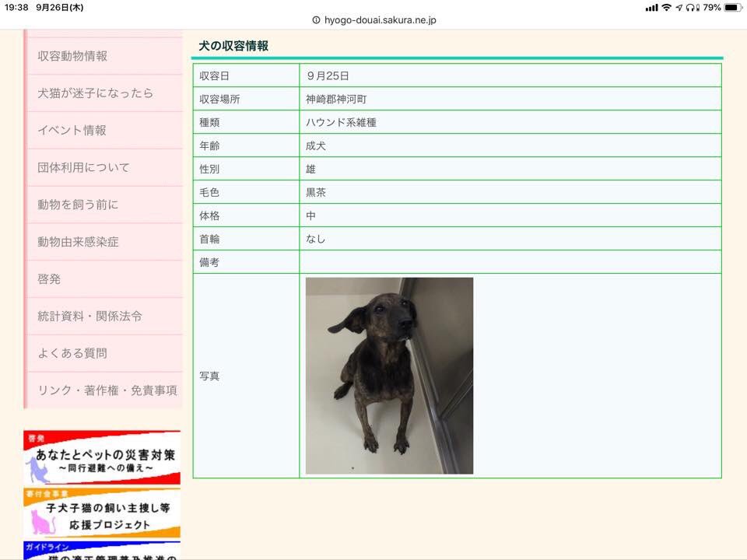747x560 pixels.
Task: Select the 犬の収容情報 heading
Action: (233, 46)
